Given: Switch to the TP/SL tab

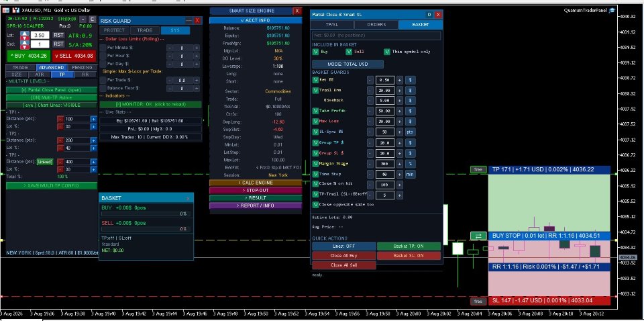Looking at the screenshot, I should [x=332, y=25].
